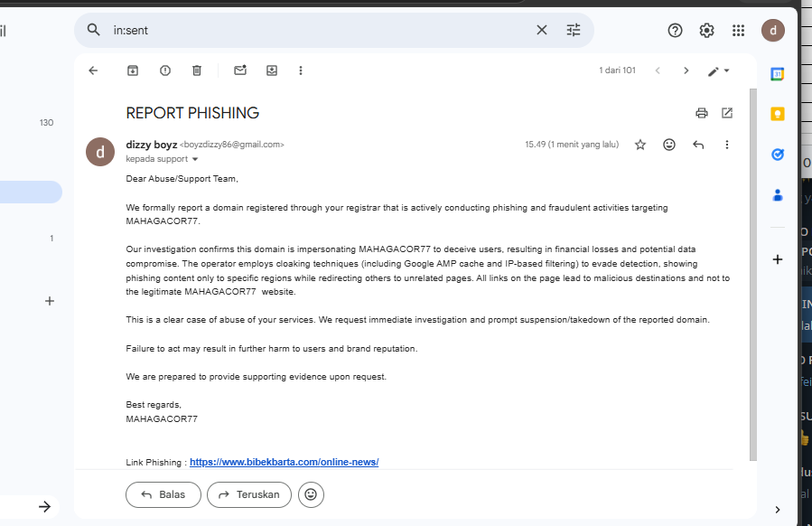Reply using the header arrow icon
The width and height of the screenshot is (812, 526).
click(698, 145)
